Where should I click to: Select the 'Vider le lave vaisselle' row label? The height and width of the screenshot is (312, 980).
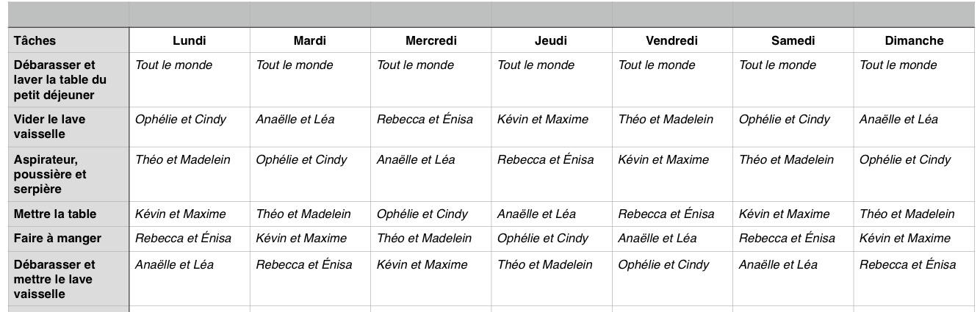[x=69, y=127]
